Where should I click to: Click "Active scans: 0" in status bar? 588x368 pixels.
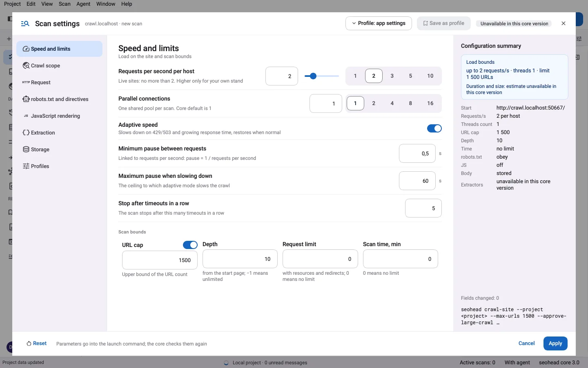477,363
